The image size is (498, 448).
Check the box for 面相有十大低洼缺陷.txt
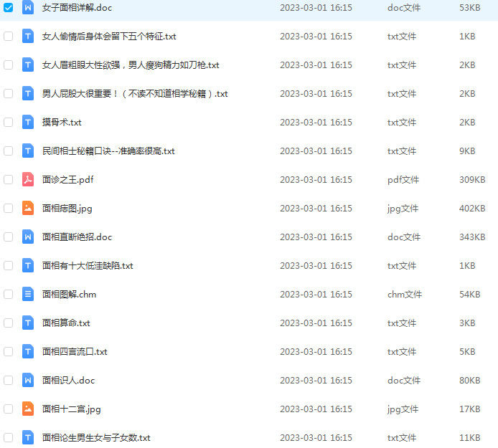[x=9, y=265]
